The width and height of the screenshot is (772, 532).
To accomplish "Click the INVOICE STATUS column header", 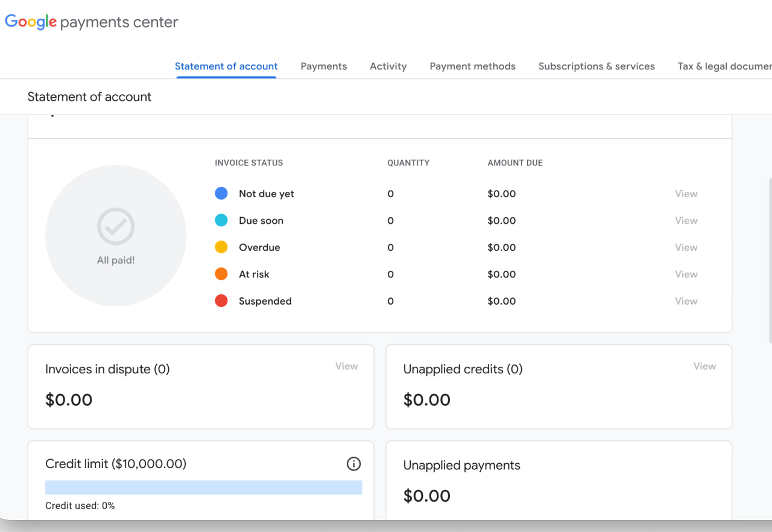I will pos(249,163).
